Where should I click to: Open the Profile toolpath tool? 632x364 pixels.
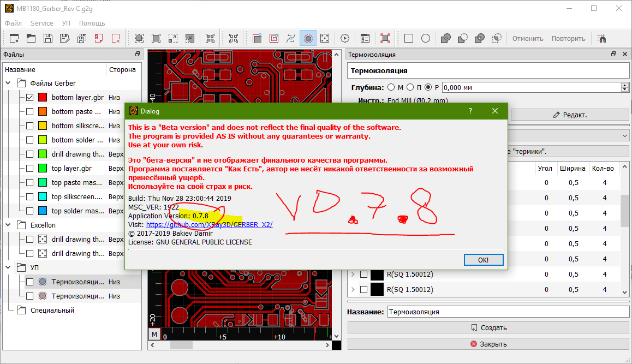(x=257, y=38)
